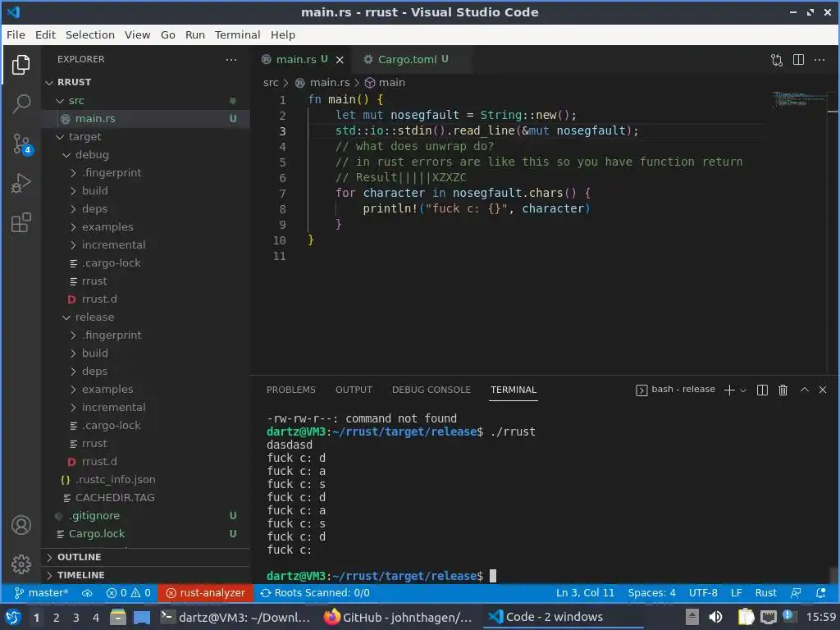
Task: Click into the terminal prompt input
Action: tap(493, 576)
